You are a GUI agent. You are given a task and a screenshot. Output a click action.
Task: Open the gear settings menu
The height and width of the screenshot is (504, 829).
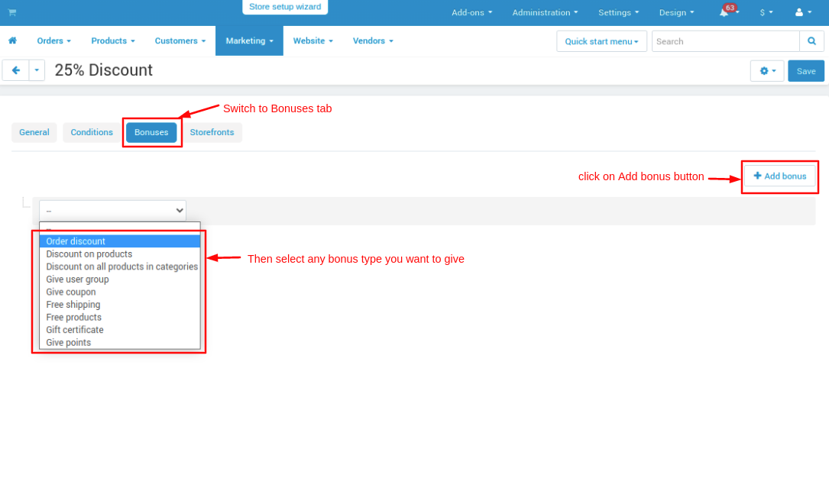tap(767, 71)
